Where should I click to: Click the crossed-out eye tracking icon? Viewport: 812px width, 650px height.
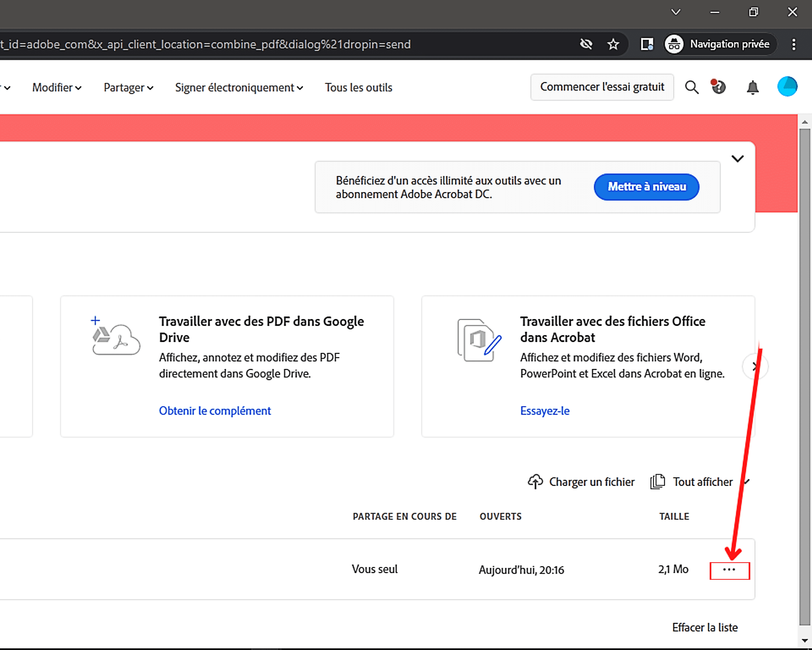pyautogui.click(x=586, y=44)
